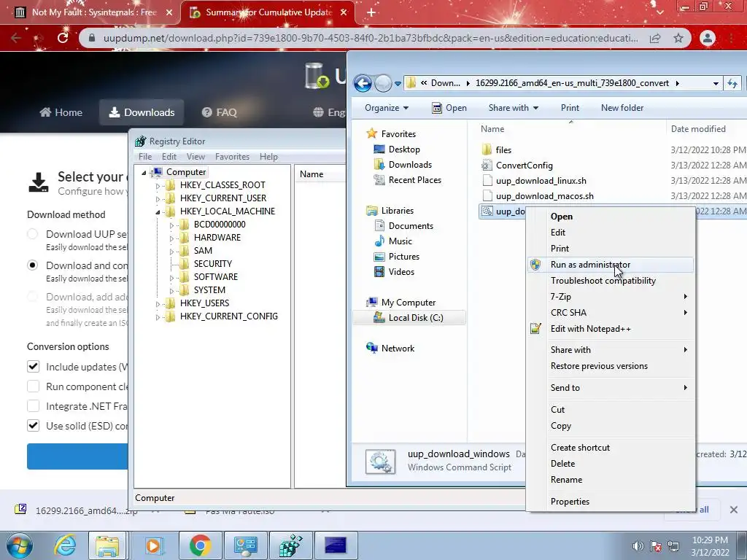The width and height of the screenshot is (747, 560).
Task: Click Network in Explorer sidebar
Action: coord(398,349)
